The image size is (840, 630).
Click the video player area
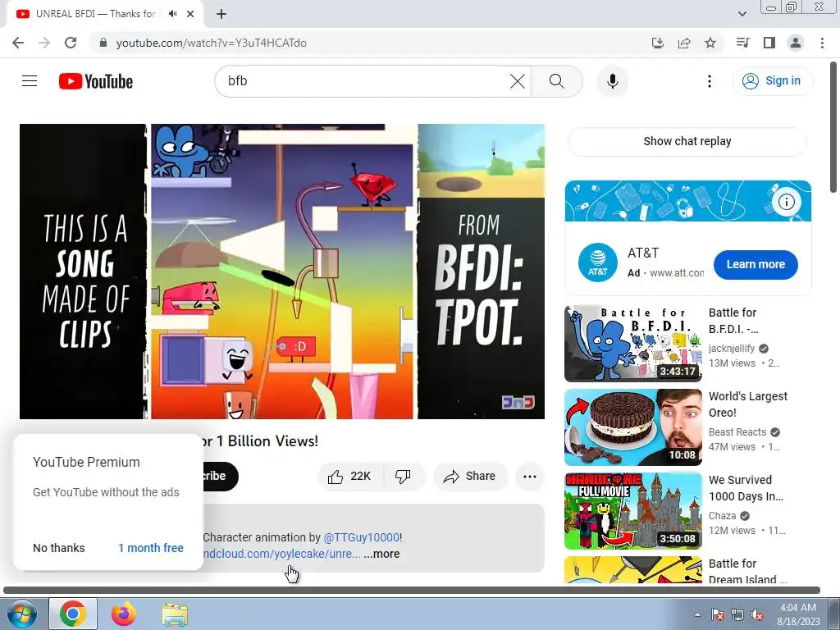282,271
